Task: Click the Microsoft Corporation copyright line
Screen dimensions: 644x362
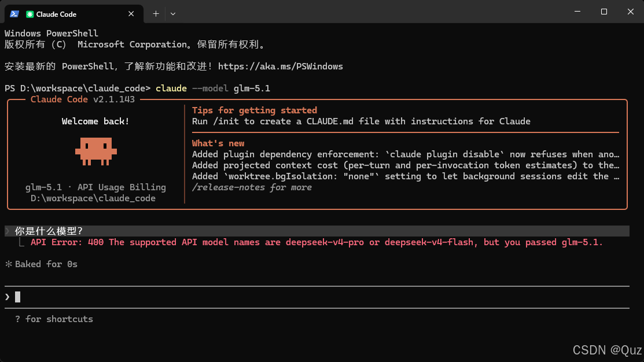Action: (x=135, y=45)
